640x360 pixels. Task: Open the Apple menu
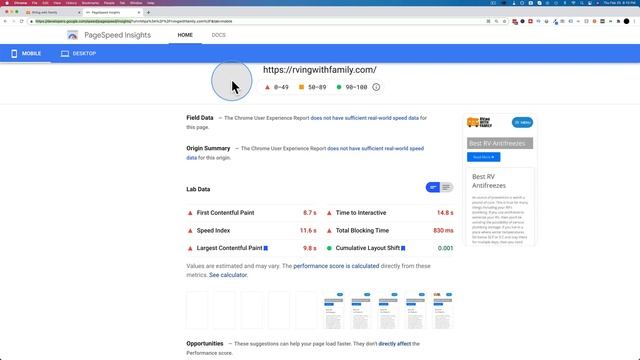click(x=7, y=3)
